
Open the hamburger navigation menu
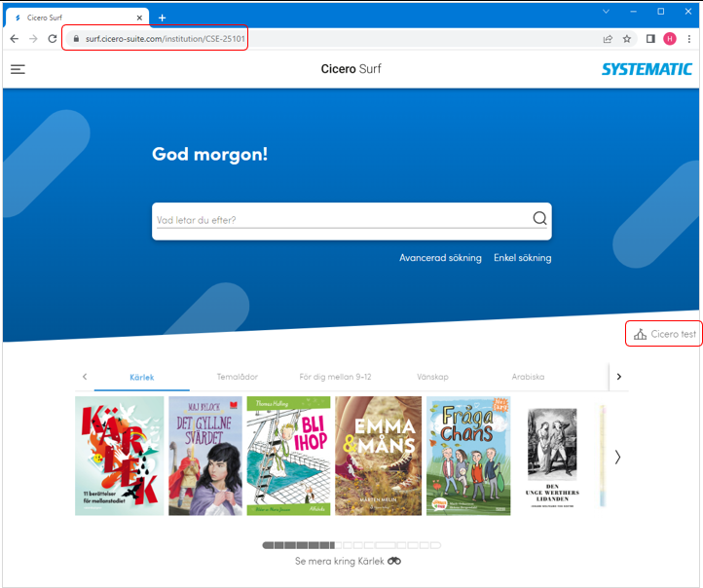pyautogui.click(x=18, y=69)
